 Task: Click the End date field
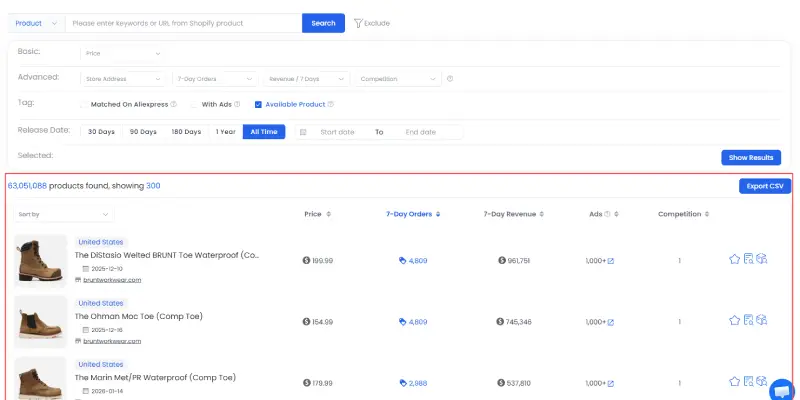pos(421,132)
